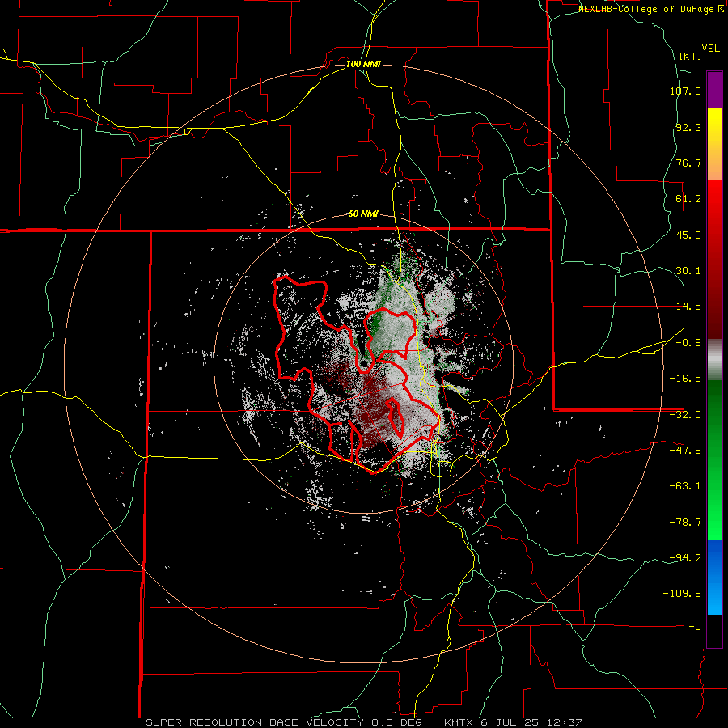Click the -94.2 velocity scale value
The width and height of the screenshot is (728, 728).
click(685, 557)
